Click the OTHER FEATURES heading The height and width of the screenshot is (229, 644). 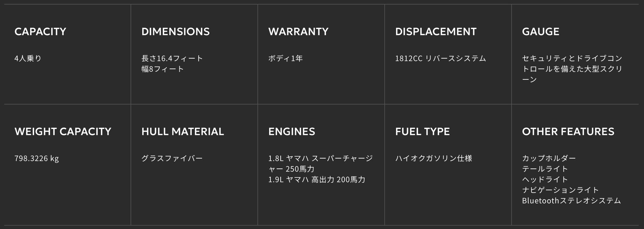click(568, 131)
